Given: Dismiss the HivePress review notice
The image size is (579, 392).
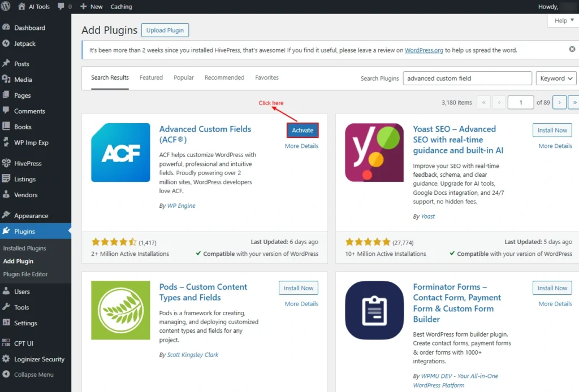Looking at the screenshot, I should click(x=572, y=50).
